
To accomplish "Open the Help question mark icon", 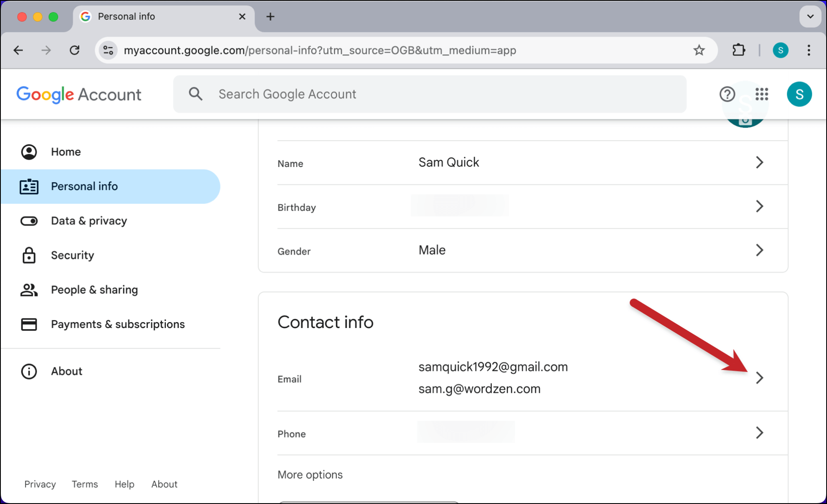I will click(727, 94).
